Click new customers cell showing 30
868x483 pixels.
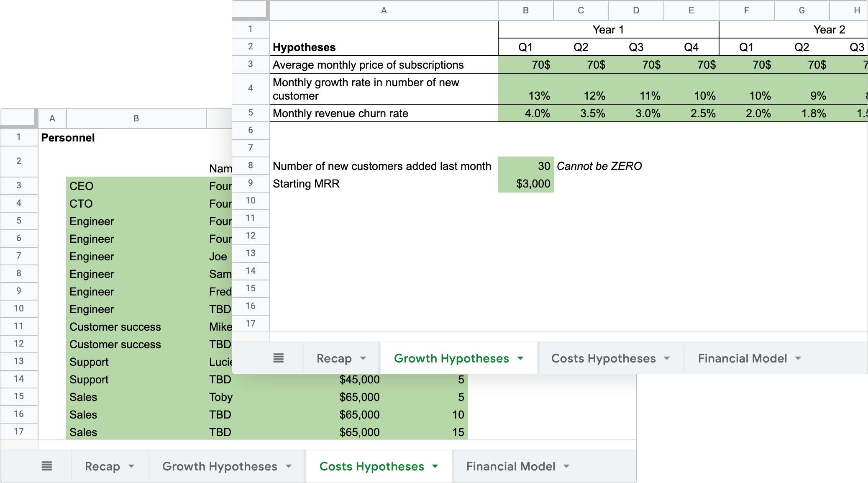(x=525, y=166)
